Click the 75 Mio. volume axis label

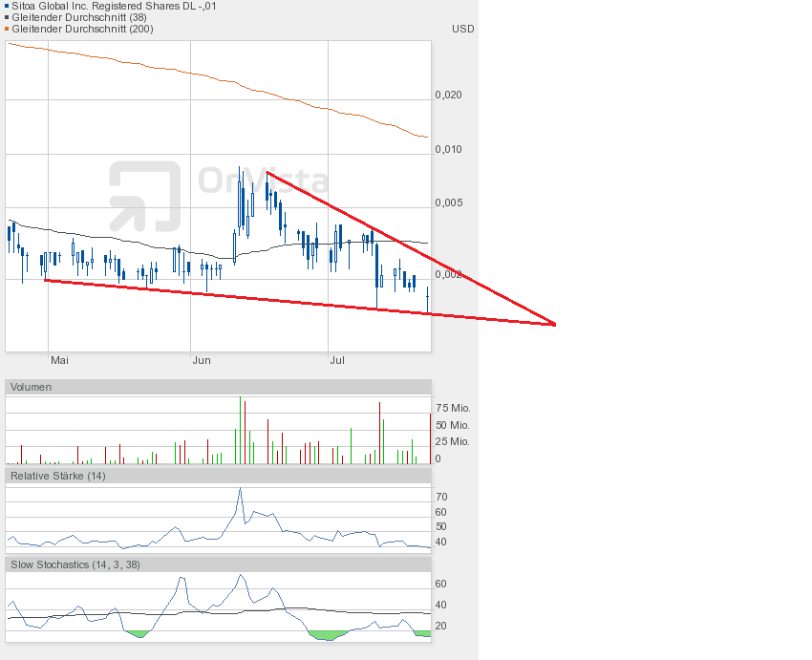click(x=453, y=409)
